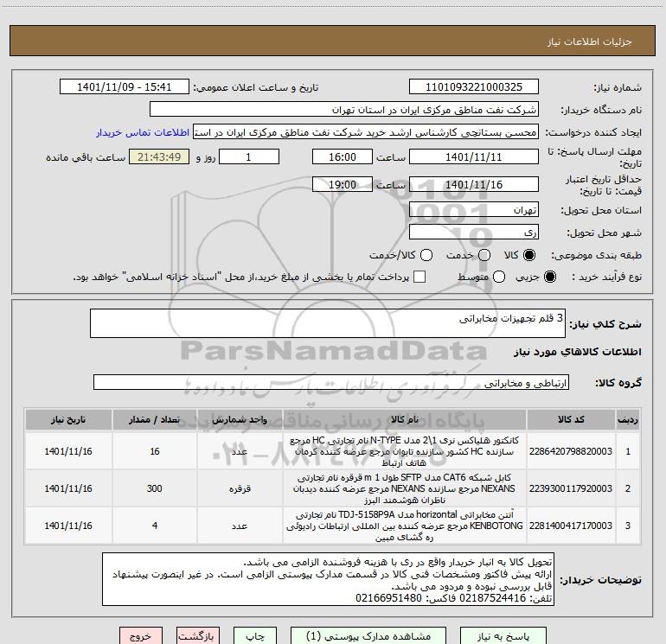666x644 pixels.
Task: Click product code 2239300117920003
Action: click(x=571, y=488)
